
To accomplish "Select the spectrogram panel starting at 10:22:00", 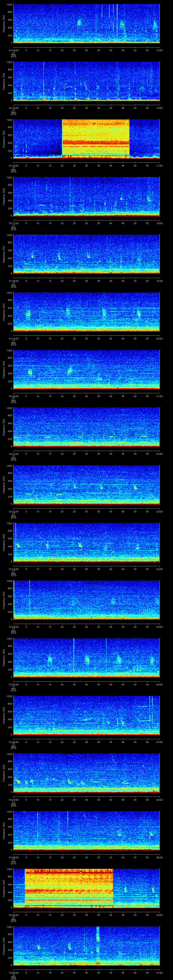I will pyautogui.click(x=87, y=485).
